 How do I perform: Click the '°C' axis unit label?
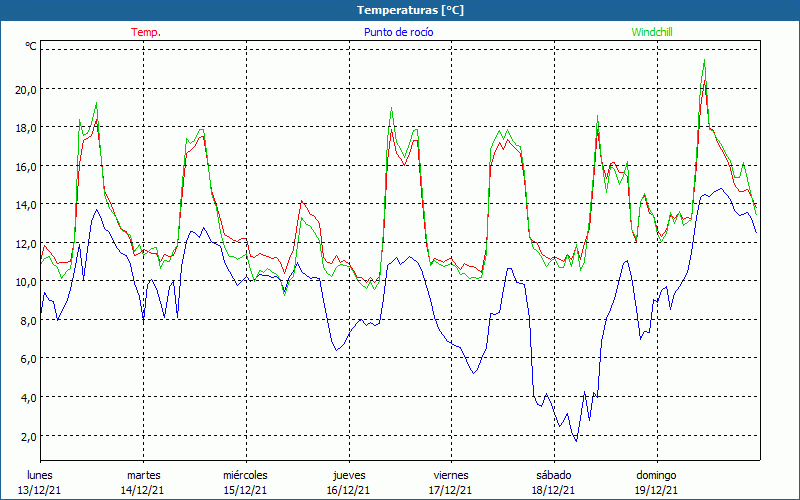point(31,46)
